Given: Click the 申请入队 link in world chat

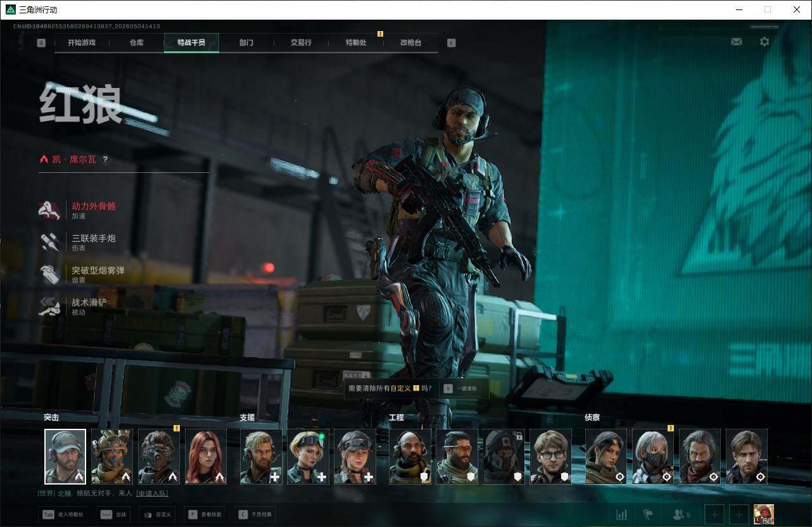Looking at the screenshot, I should point(152,493).
